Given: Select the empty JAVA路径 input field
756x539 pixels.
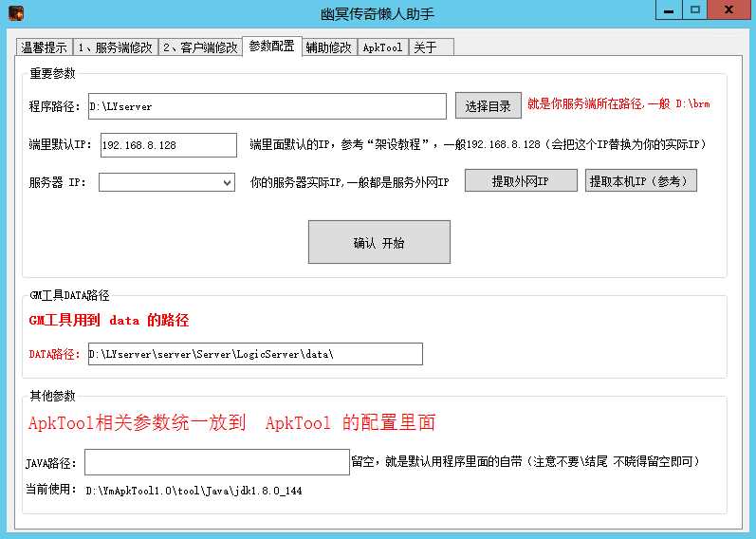Looking at the screenshot, I should [x=216, y=462].
